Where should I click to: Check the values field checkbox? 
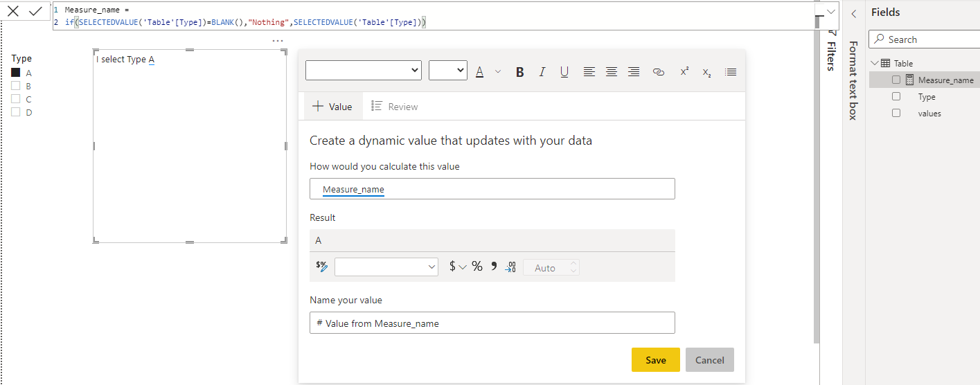896,113
